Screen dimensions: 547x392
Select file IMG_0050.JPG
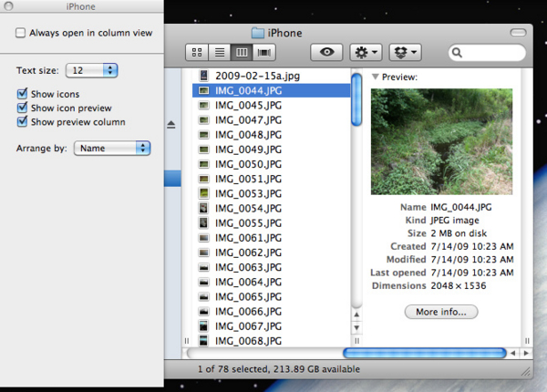271,164
